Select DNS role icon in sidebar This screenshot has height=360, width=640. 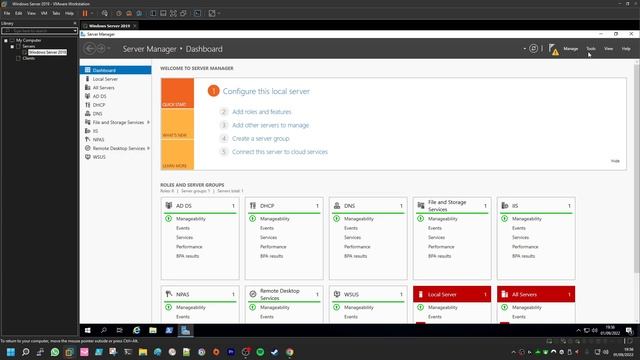[x=87, y=113]
